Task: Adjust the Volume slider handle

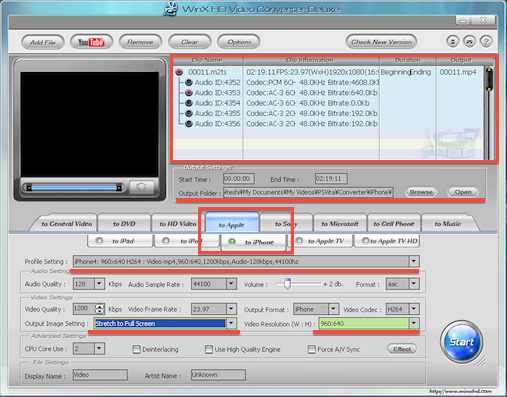Action: click(x=287, y=284)
